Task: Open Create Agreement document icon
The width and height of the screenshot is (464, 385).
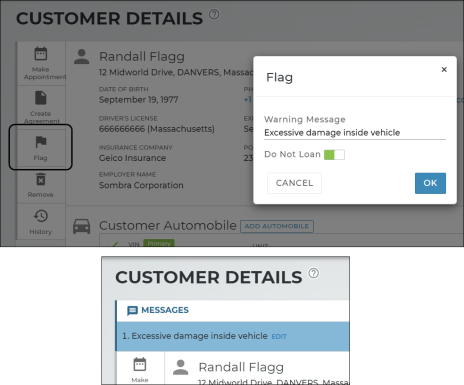Action: click(41, 98)
